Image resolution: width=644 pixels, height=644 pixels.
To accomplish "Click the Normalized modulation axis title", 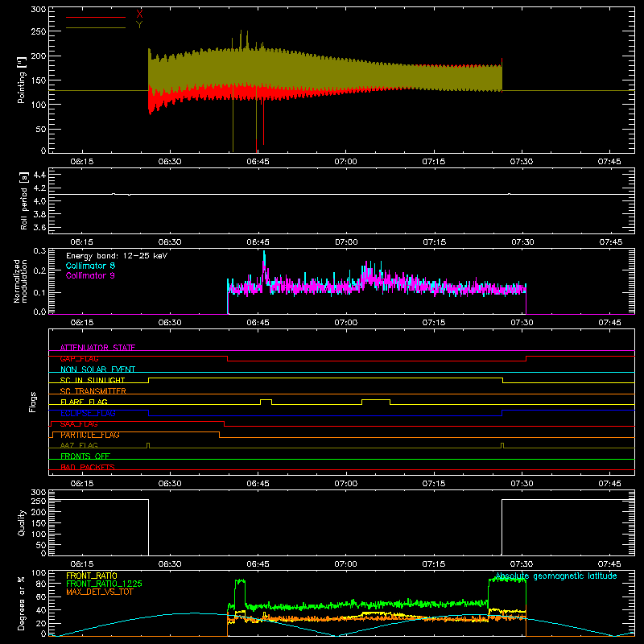I will 20,281.
